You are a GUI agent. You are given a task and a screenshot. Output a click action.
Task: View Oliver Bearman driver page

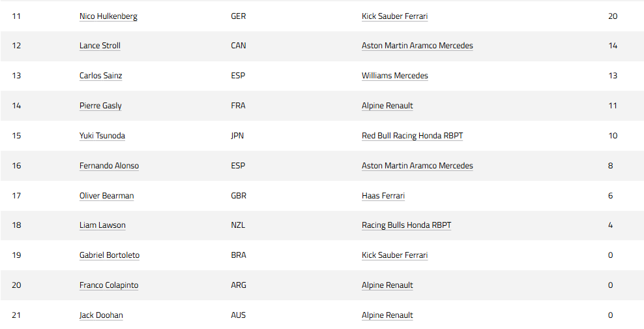coord(107,196)
